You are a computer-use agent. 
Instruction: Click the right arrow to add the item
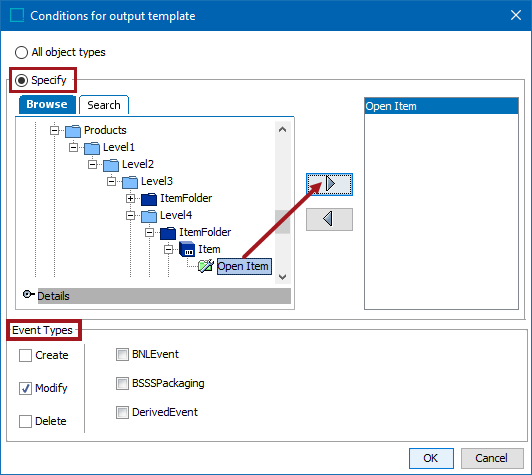pyautogui.click(x=329, y=184)
